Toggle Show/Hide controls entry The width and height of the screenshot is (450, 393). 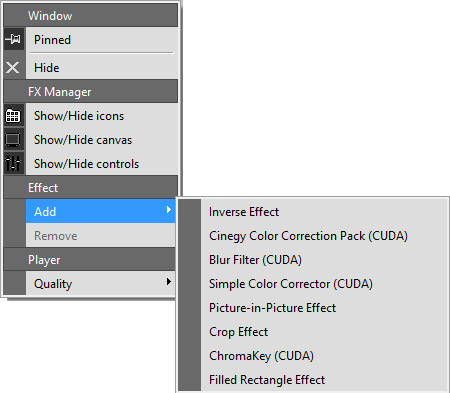(x=101, y=164)
